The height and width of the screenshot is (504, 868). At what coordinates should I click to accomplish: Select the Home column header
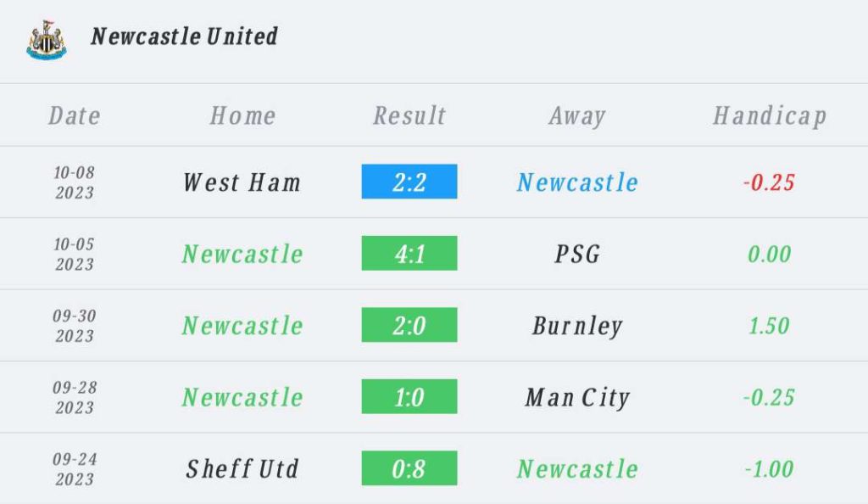(x=242, y=115)
